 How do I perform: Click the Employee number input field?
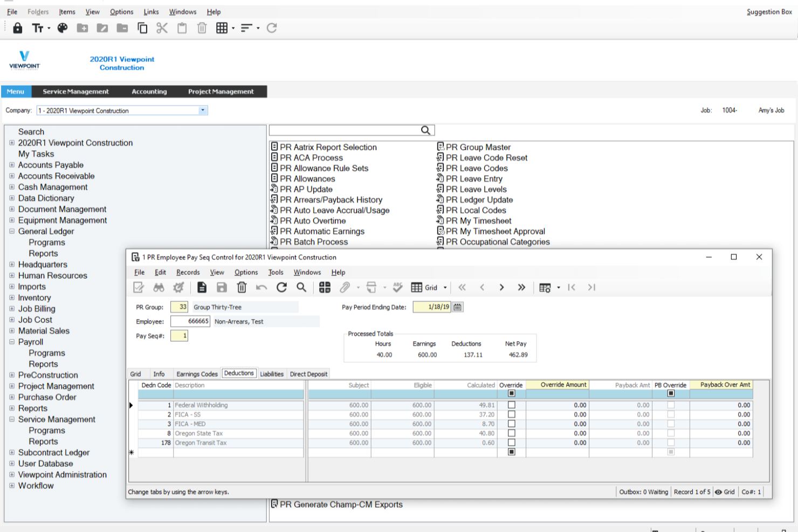[x=190, y=321]
